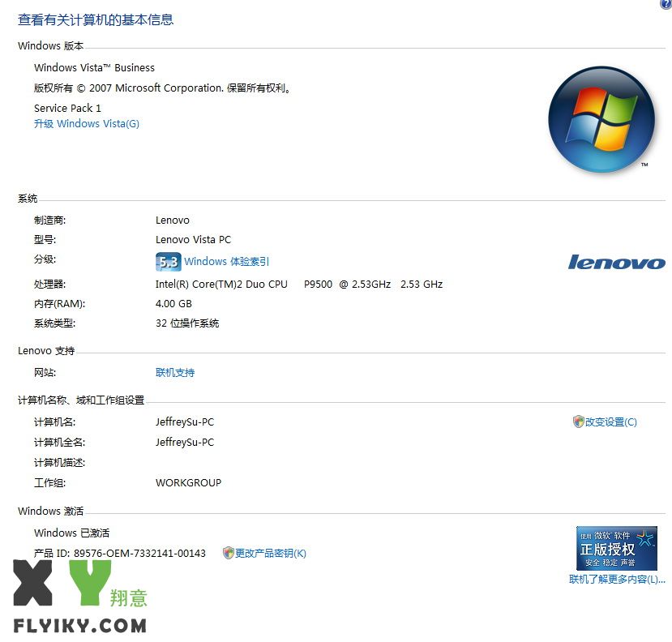Click the Windows Vista logo orb

tap(601, 120)
